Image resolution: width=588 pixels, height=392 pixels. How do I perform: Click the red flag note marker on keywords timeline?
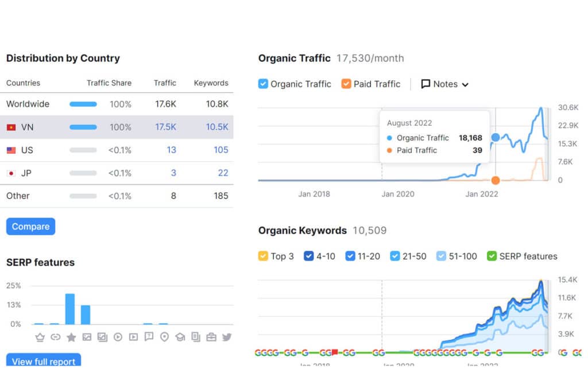(335, 352)
